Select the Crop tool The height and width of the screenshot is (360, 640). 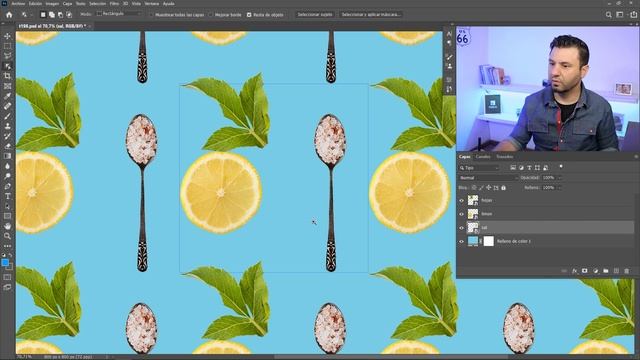[x=7, y=76]
